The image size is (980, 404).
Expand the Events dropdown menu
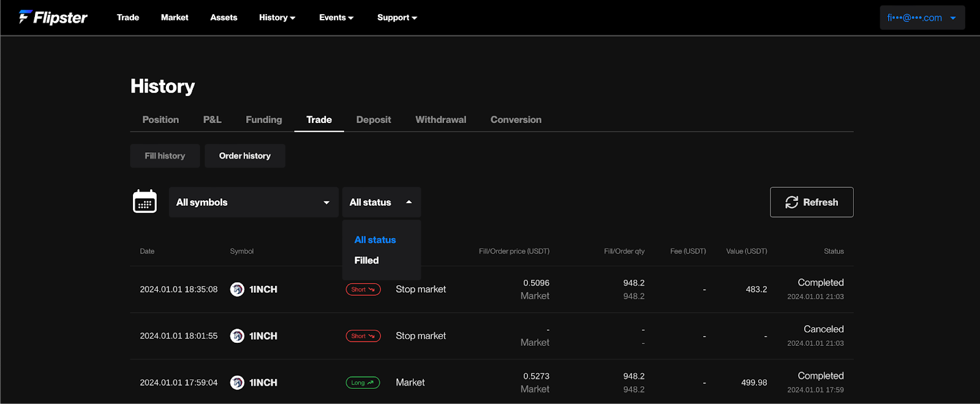(336, 17)
